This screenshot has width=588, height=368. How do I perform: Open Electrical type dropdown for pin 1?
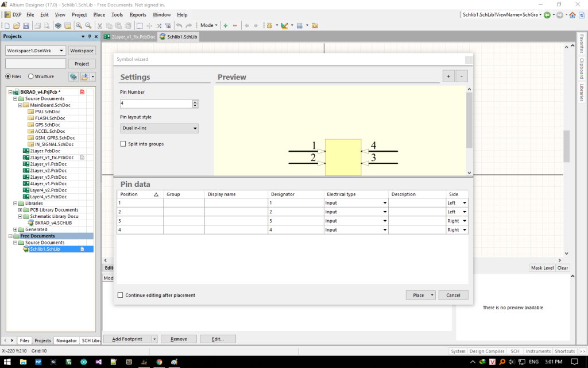pos(385,203)
